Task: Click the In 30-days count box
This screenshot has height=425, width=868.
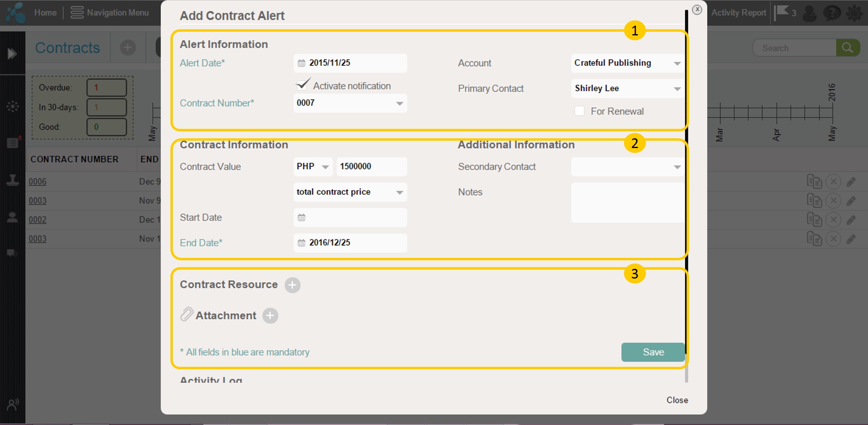Action: (x=107, y=107)
